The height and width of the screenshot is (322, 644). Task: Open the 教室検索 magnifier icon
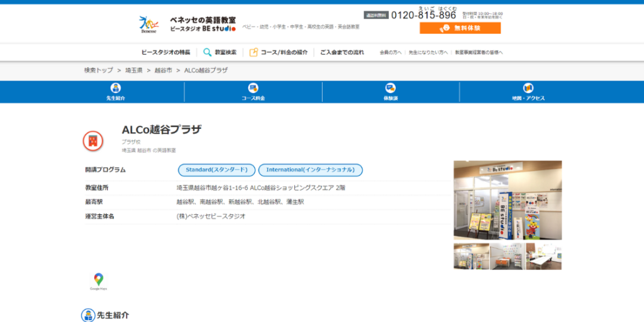[x=208, y=52]
